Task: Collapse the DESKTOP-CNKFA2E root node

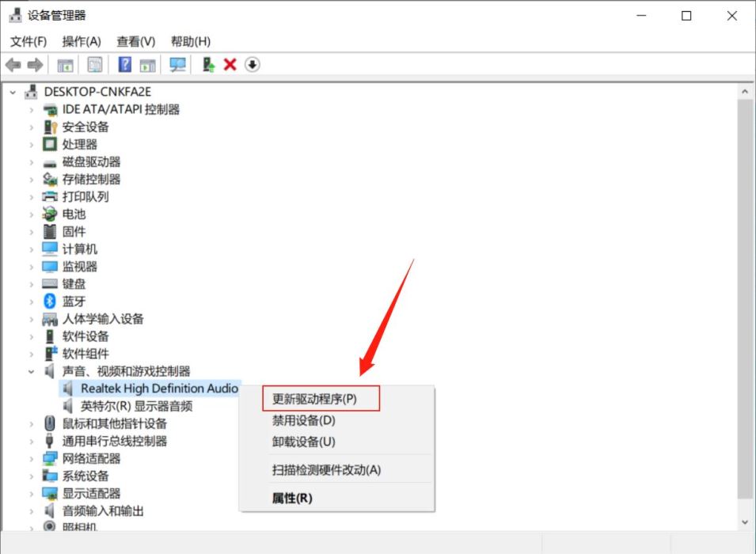Action: tap(13, 92)
